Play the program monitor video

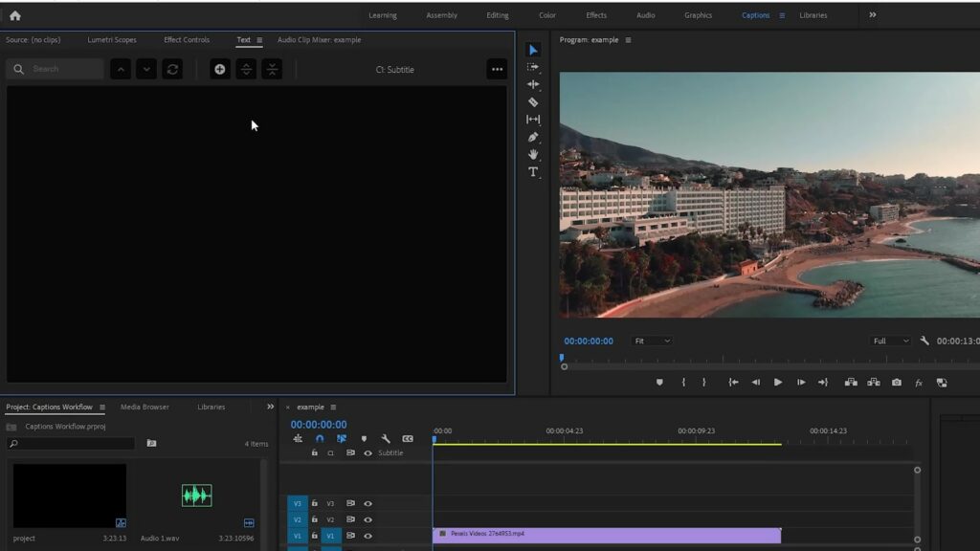(778, 383)
